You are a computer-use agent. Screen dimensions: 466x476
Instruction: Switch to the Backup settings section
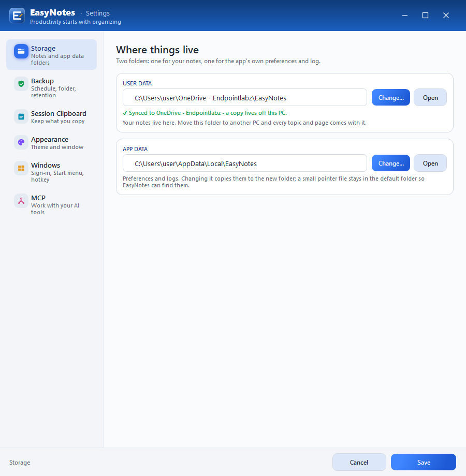52,87
